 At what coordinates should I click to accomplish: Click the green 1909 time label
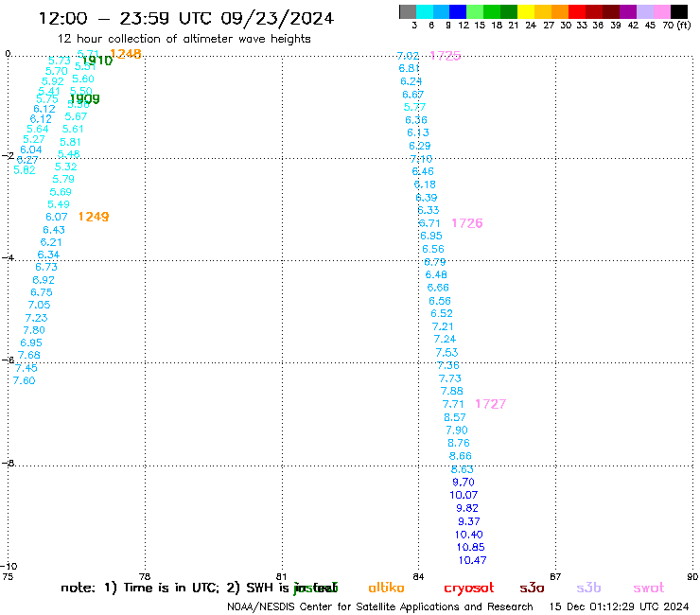coord(84,98)
